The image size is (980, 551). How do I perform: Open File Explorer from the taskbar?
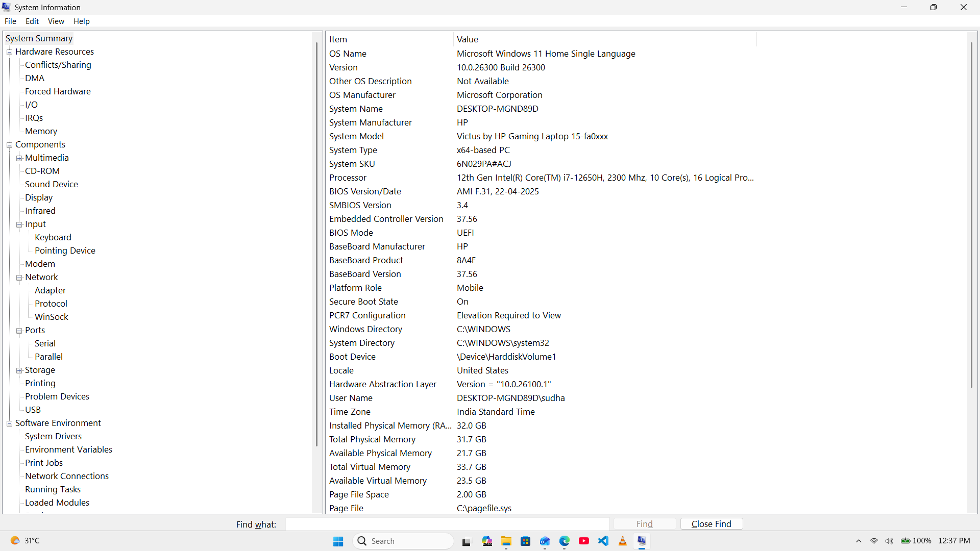[506, 541]
